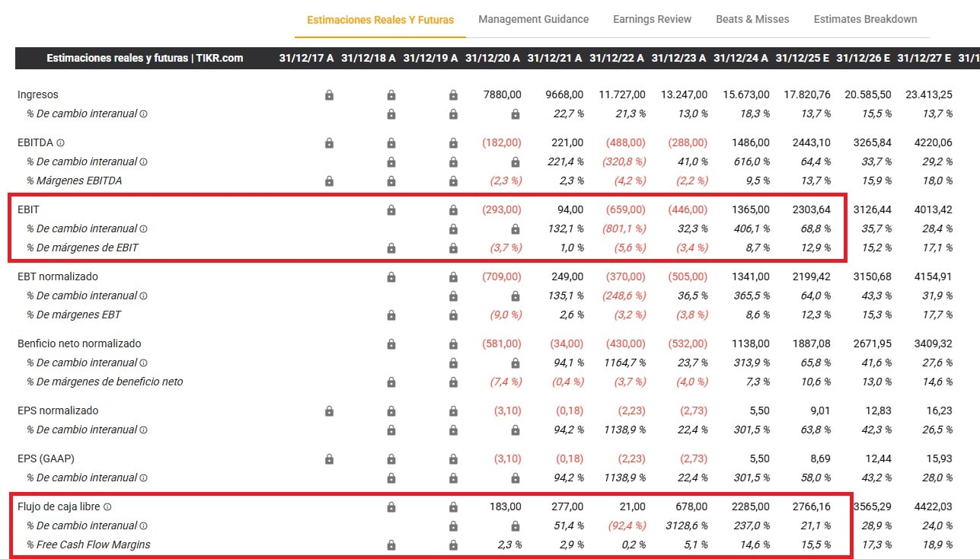Click the 31/12/24 A column header
The width and height of the screenshot is (980, 559).
click(x=741, y=58)
